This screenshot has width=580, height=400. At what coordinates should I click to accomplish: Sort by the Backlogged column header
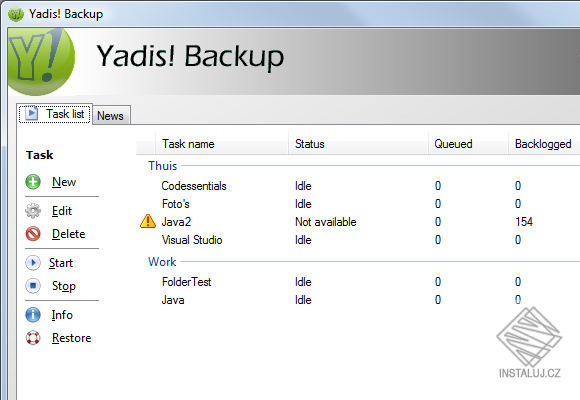[544, 144]
